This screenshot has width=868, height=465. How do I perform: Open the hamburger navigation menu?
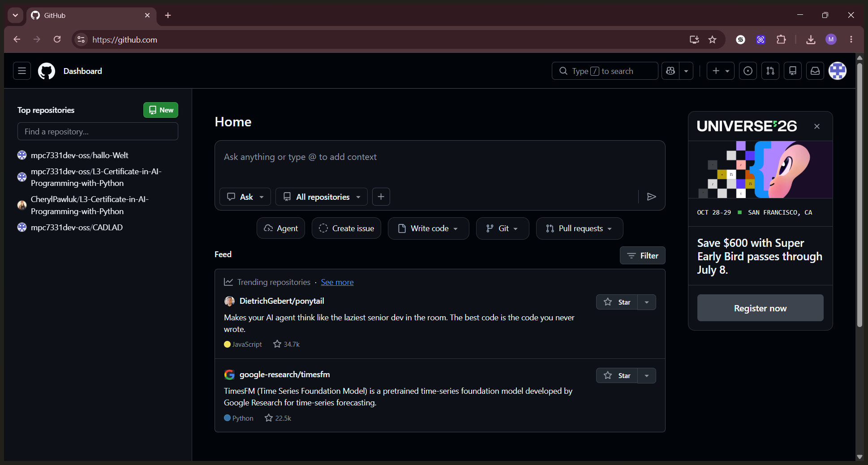click(x=22, y=71)
